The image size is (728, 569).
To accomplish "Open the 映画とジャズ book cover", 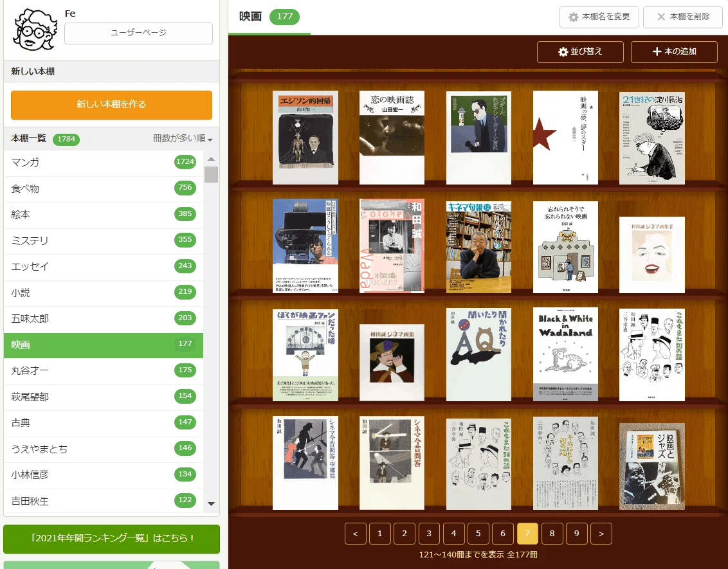I will (652, 466).
